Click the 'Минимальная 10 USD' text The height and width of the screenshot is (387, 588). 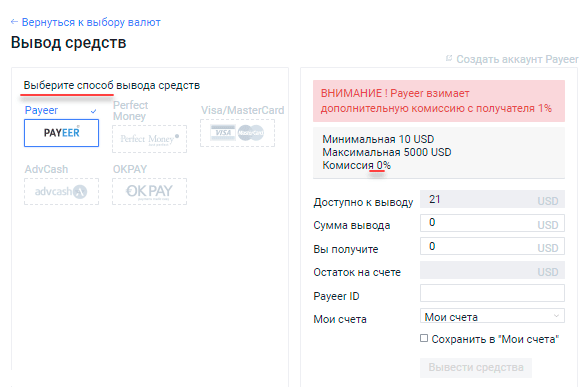pos(378,139)
